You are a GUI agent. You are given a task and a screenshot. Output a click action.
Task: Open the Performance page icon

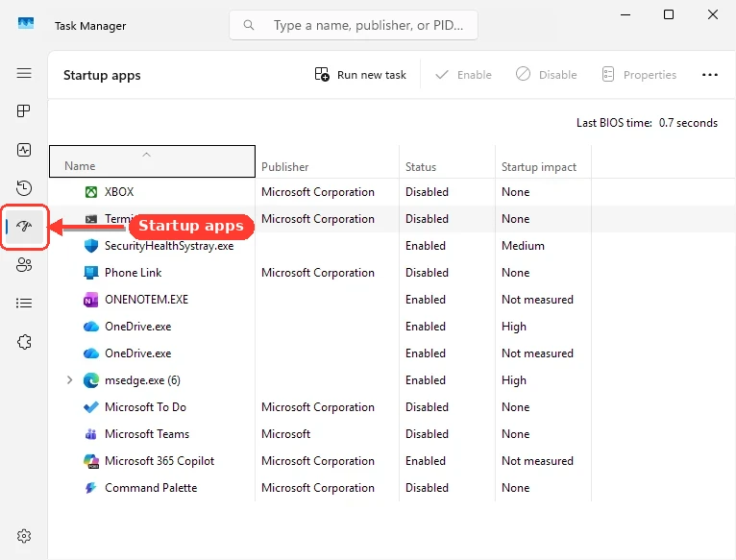24,150
